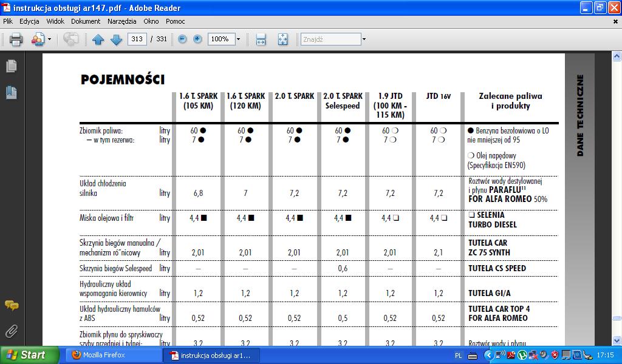Click the JTD 16V column header
The width and height of the screenshot is (622, 364).
point(439,96)
